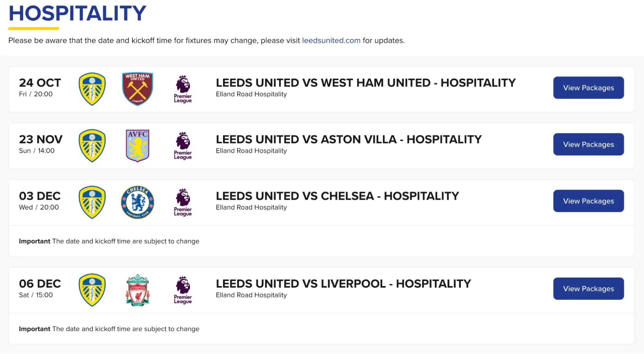Screen dimensions: 644x354
Task: Select Leeds United vs Chelsea title
Action: [x=337, y=196]
